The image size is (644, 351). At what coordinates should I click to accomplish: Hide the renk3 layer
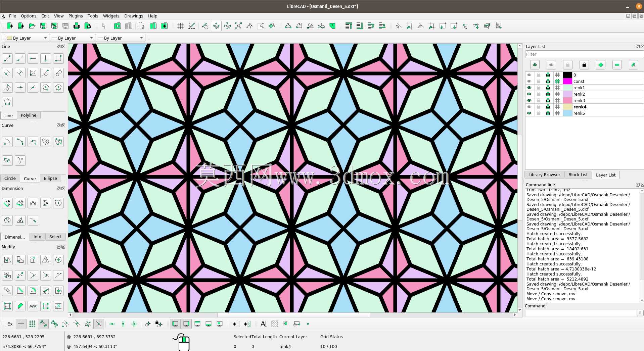coord(529,100)
